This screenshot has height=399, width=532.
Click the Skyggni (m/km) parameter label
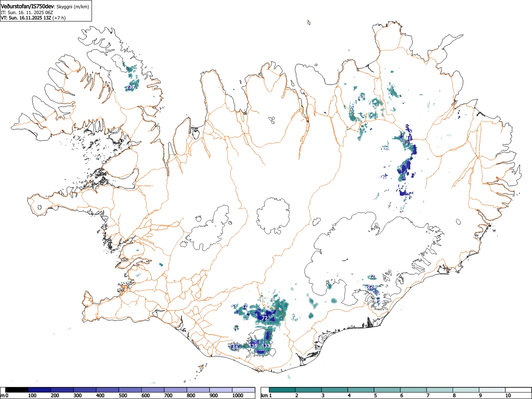pyautogui.click(x=72, y=7)
